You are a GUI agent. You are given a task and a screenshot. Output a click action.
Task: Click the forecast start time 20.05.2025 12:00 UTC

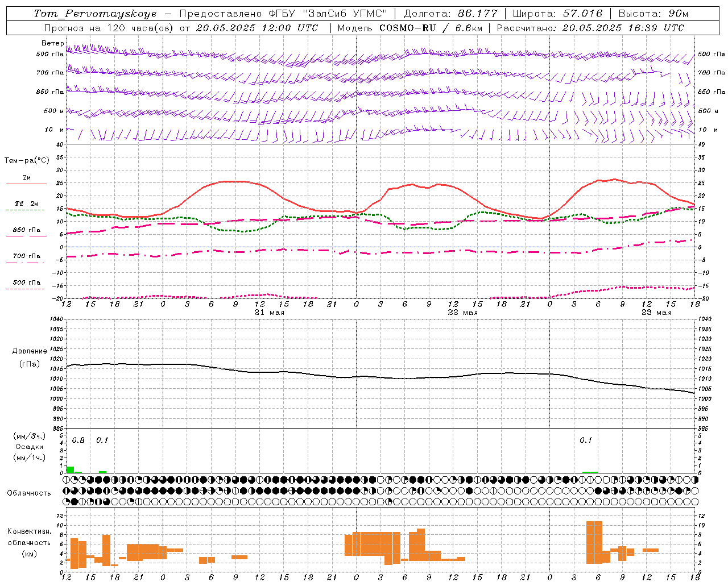pos(257,28)
